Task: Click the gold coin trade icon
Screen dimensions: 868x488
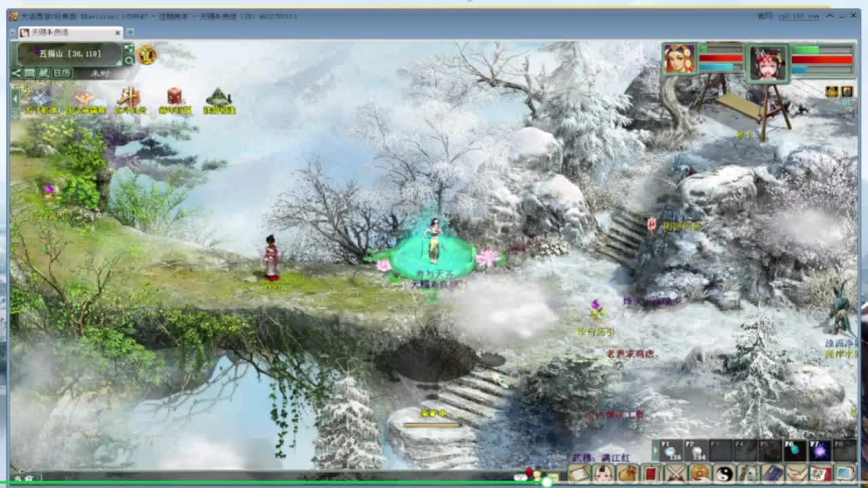Action: click(701, 473)
